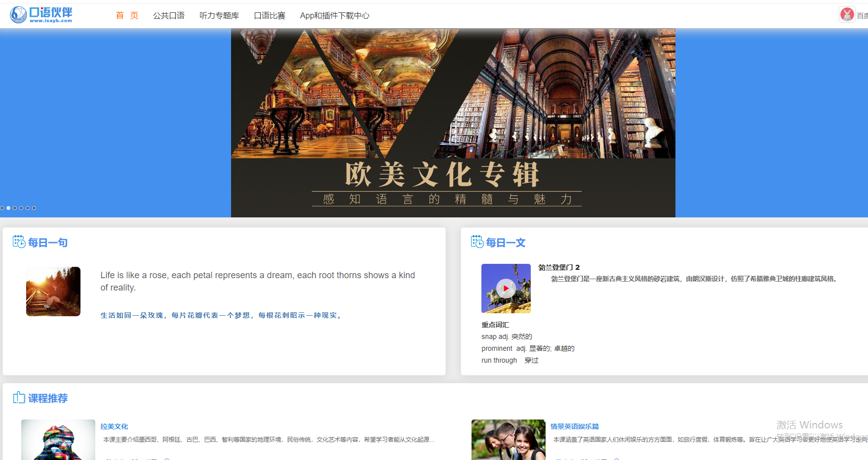Open the 公共口语 menu
Viewport: 868px width, 460px height.
[x=169, y=15]
